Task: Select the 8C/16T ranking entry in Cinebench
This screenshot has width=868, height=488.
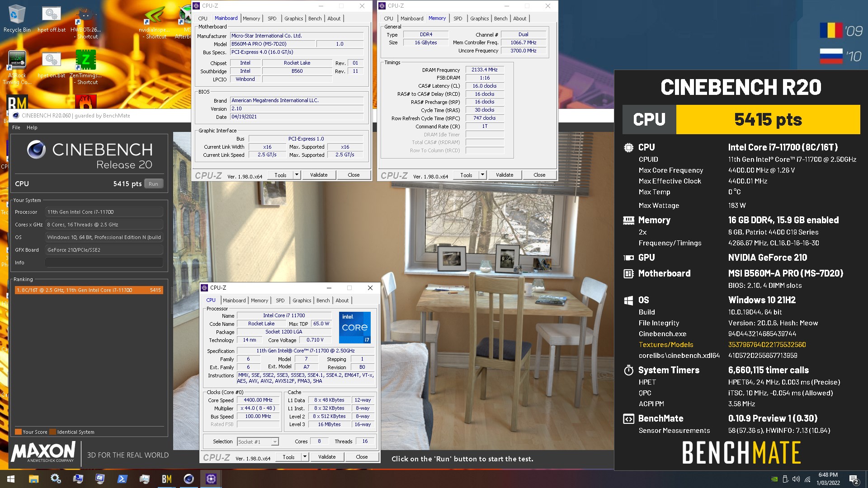Action: coord(89,290)
